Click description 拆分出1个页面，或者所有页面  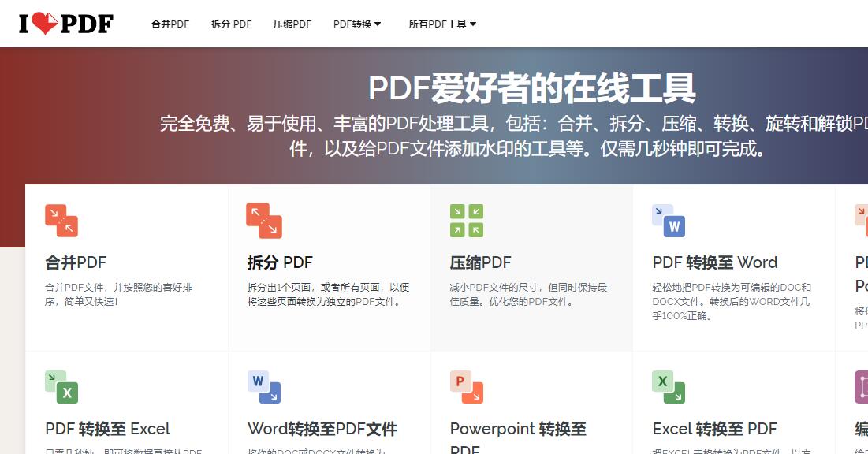click(328, 295)
